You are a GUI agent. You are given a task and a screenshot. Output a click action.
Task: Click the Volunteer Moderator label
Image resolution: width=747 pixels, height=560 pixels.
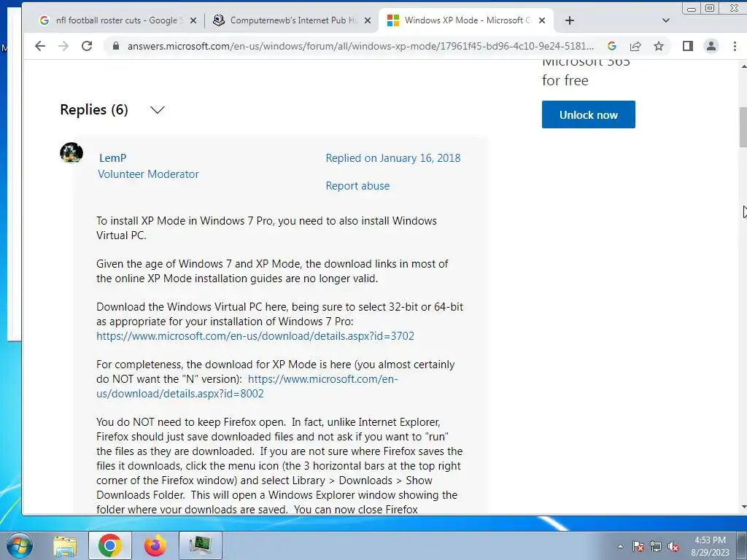coord(148,174)
